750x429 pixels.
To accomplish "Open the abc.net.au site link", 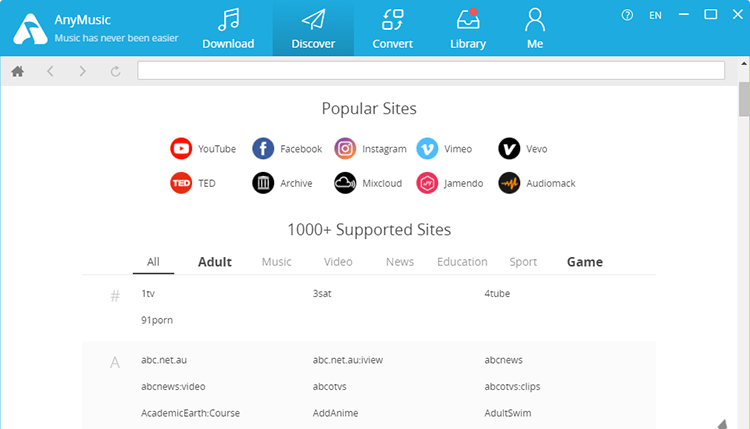I will click(164, 360).
